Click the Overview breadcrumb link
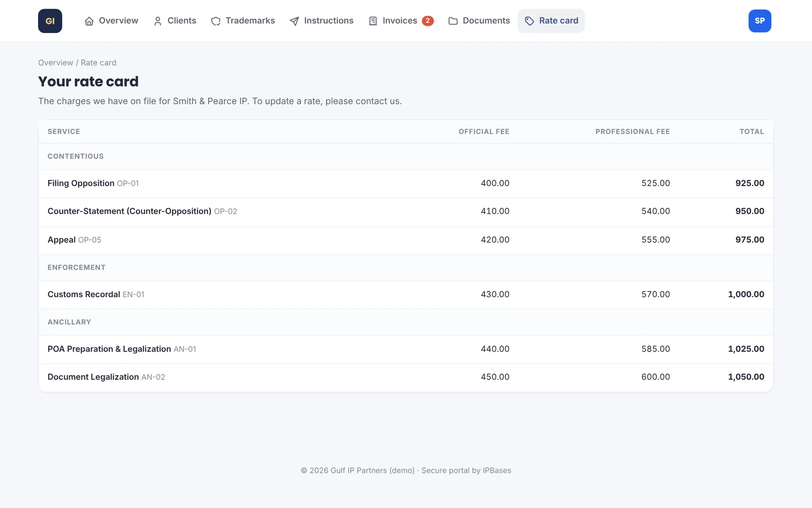The image size is (812, 508). click(x=56, y=62)
